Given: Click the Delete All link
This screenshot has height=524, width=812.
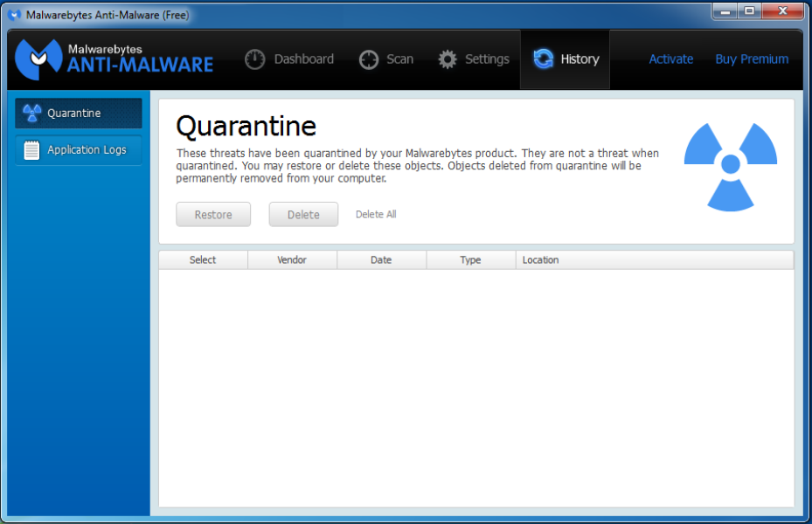Looking at the screenshot, I should (x=376, y=214).
